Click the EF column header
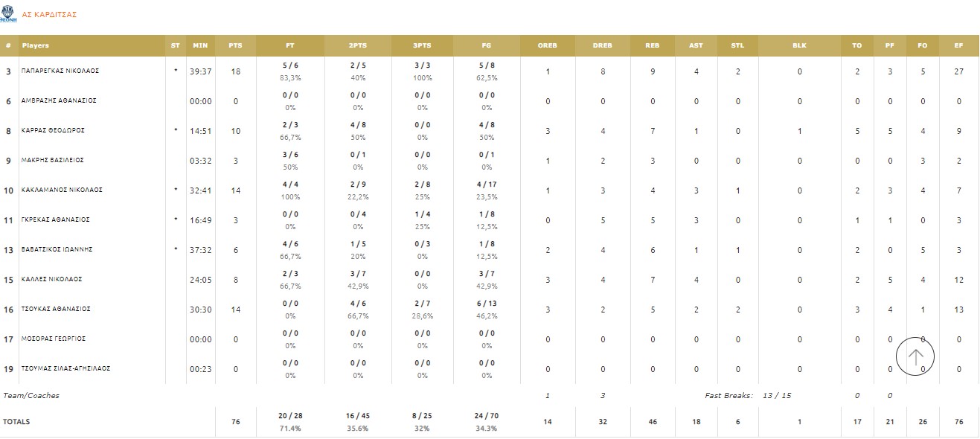Screen dimensions: 980x439 click(x=959, y=45)
